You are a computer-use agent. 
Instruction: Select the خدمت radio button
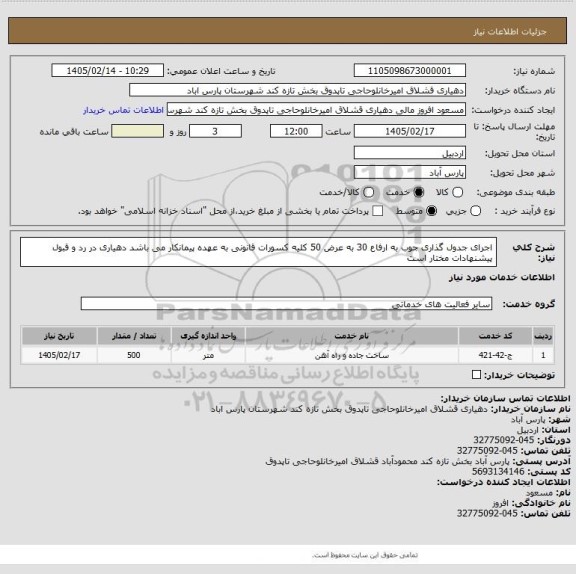(x=418, y=192)
